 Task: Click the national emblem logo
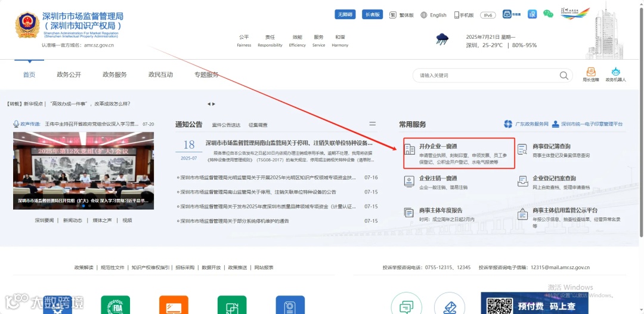(x=27, y=25)
